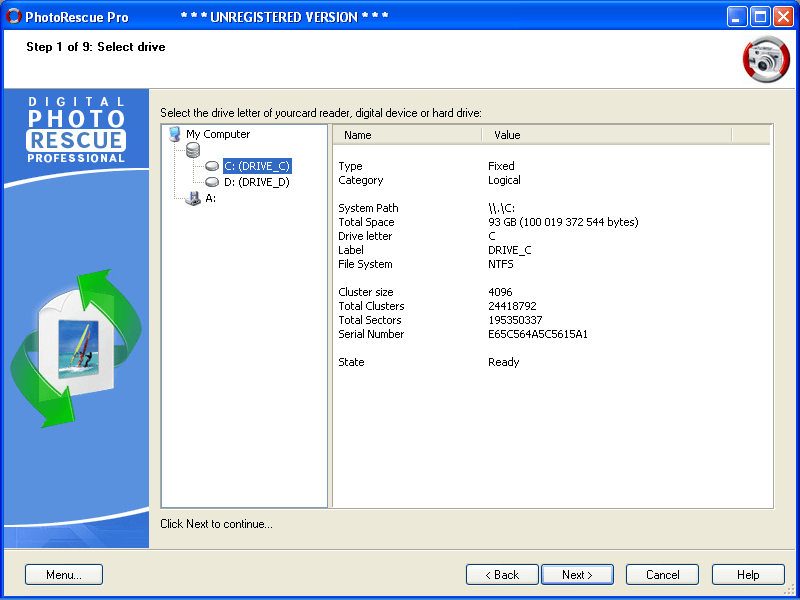Click the NTFS file system value
Image resolution: width=800 pixels, height=600 pixels.
[x=501, y=264]
